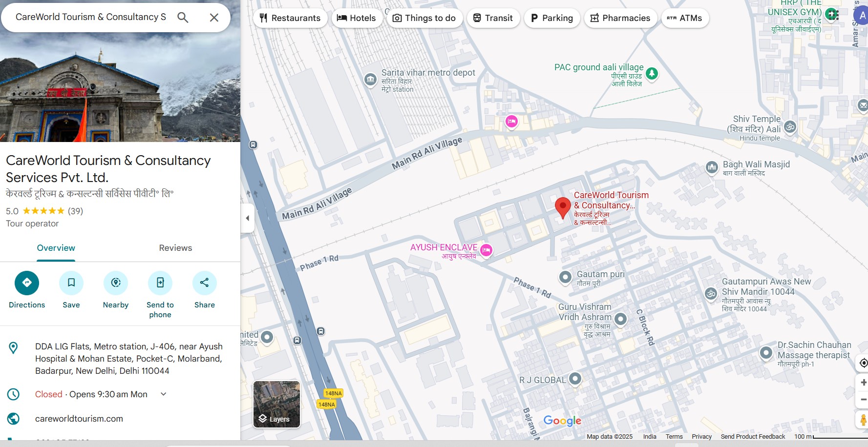This screenshot has width=868, height=447.
Task: Switch to the Reviews tab
Action: [x=175, y=248]
